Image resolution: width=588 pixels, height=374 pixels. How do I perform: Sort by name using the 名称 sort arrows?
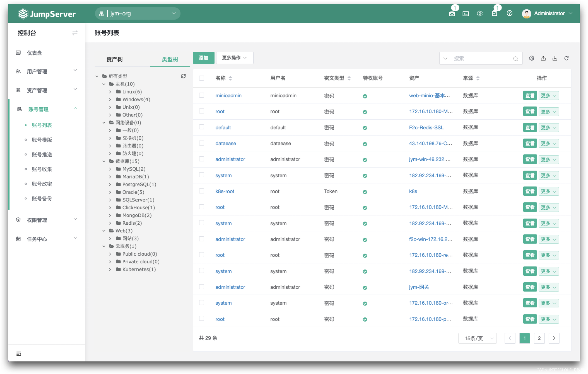(230, 78)
